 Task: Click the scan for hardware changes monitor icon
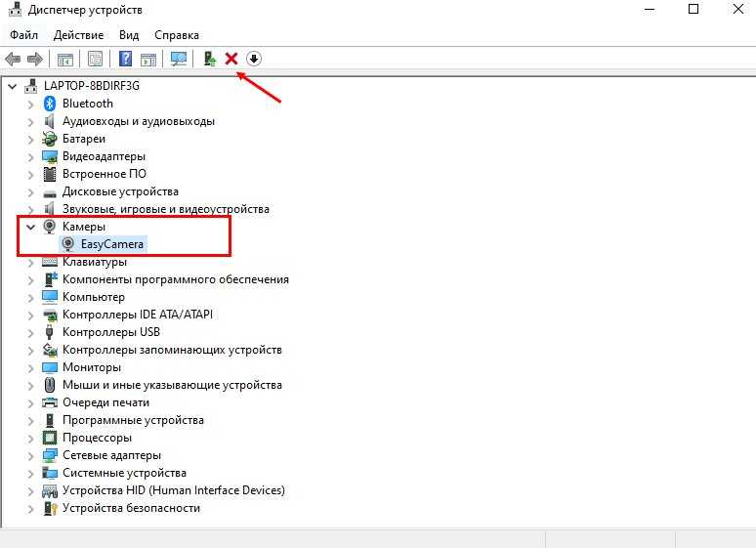[x=179, y=59]
